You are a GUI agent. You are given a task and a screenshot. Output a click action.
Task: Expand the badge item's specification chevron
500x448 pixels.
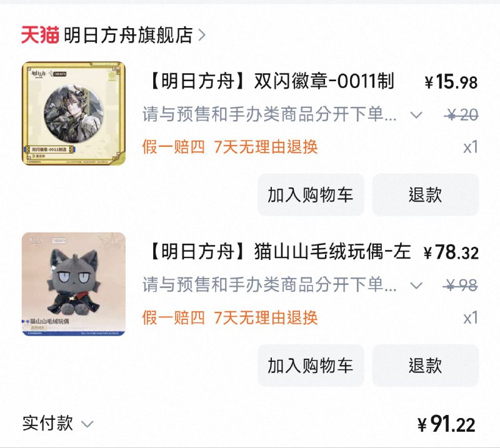click(x=416, y=115)
